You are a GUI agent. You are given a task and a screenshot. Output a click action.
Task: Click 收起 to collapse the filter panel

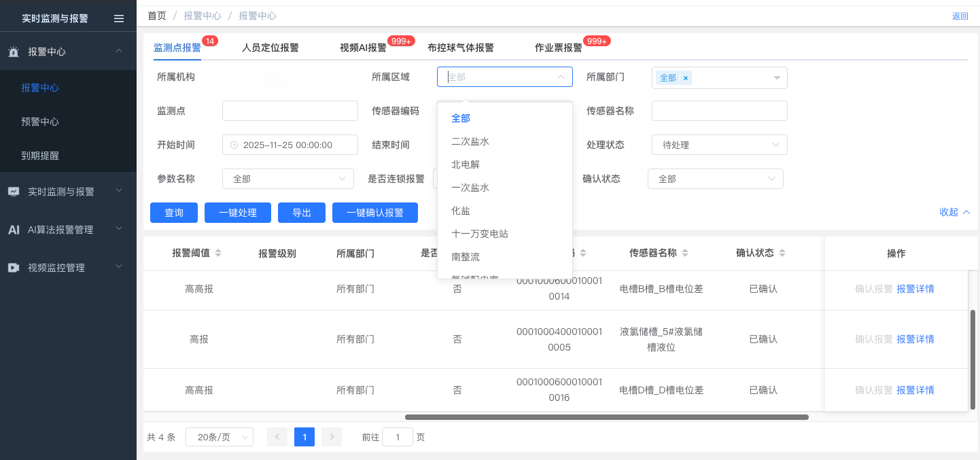tap(954, 212)
